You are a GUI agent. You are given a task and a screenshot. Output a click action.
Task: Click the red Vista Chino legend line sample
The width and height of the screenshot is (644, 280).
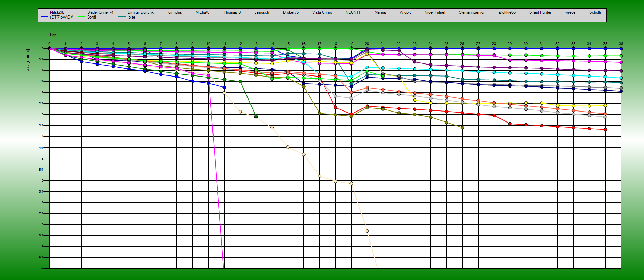click(307, 12)
